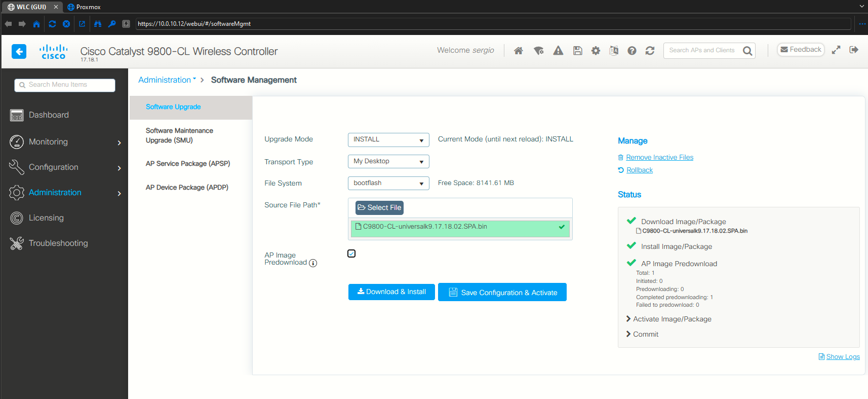Viewport: 868px width, 399px height.
Task: Select the WLC (GUI) tab
Action: tap(31, 7)
